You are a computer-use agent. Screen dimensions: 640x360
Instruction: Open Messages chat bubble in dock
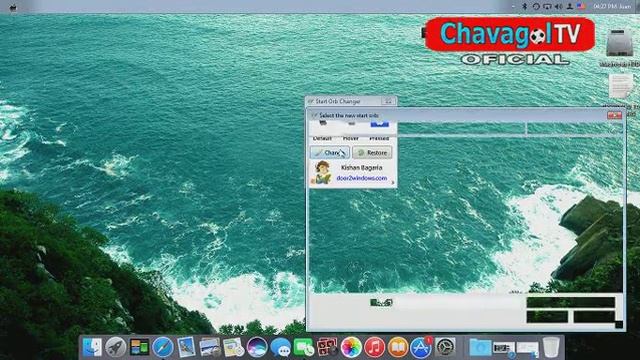tap(280, 347)
